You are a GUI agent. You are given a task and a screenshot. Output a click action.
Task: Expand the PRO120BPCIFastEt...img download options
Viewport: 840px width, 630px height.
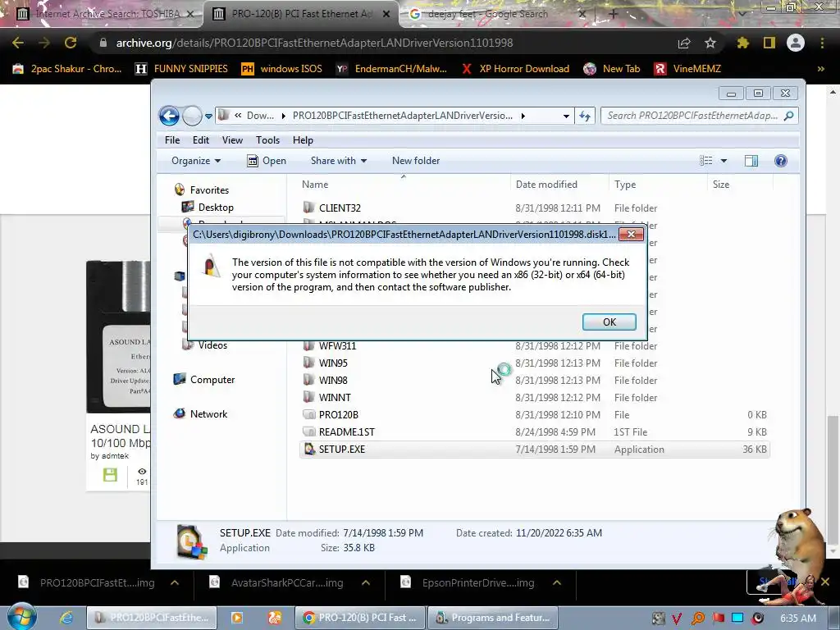(175, 583)
